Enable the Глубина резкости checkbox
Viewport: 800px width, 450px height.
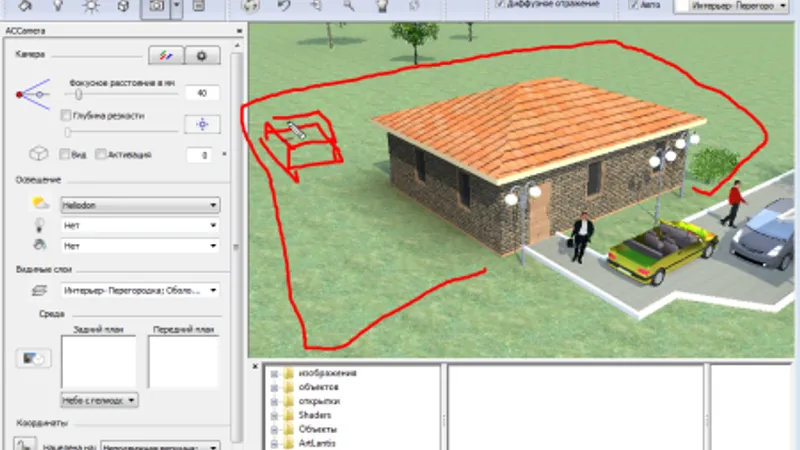[x=66, y=115]
